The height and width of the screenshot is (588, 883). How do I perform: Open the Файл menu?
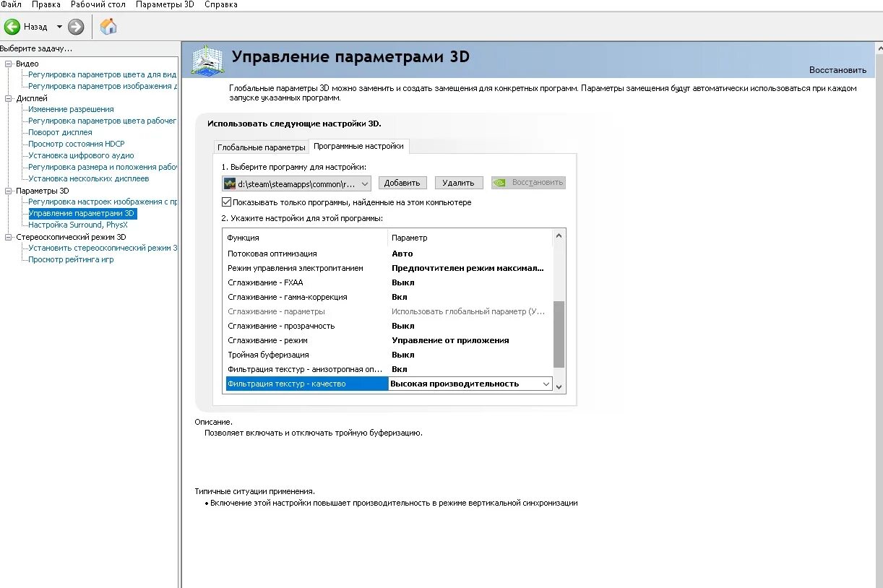pos(11,4)
